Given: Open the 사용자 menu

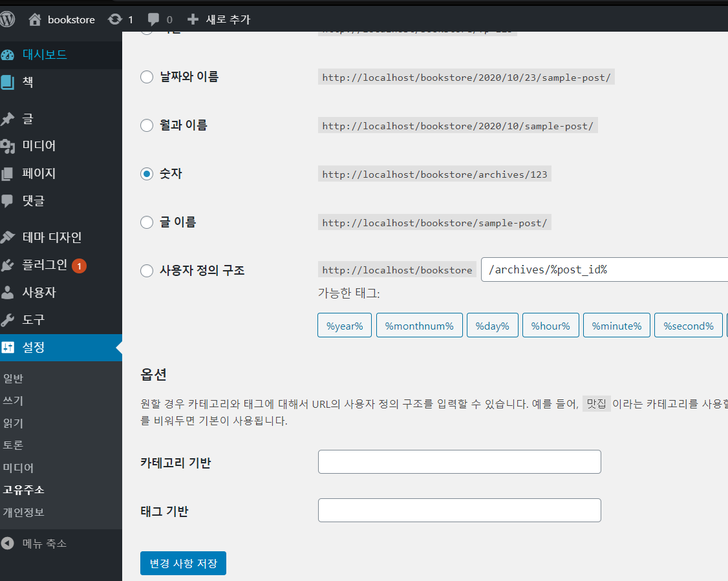Looking at the screenshot, I should point(61,292).
